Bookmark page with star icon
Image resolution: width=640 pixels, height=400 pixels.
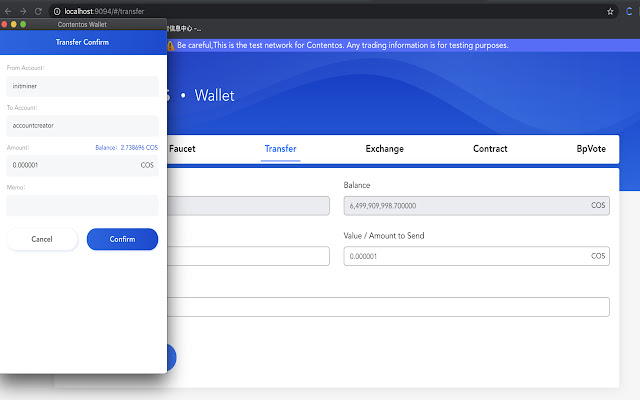coord(610,11)
